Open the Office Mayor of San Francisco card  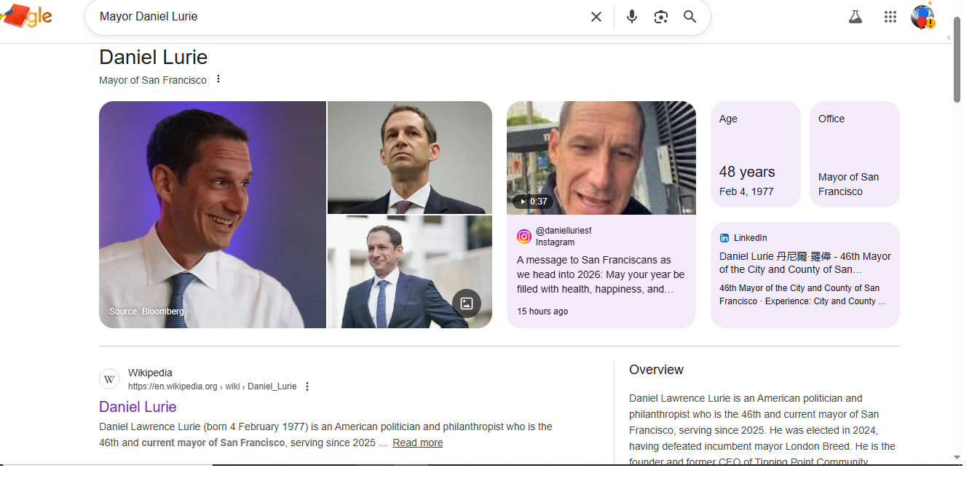[855, 154]
